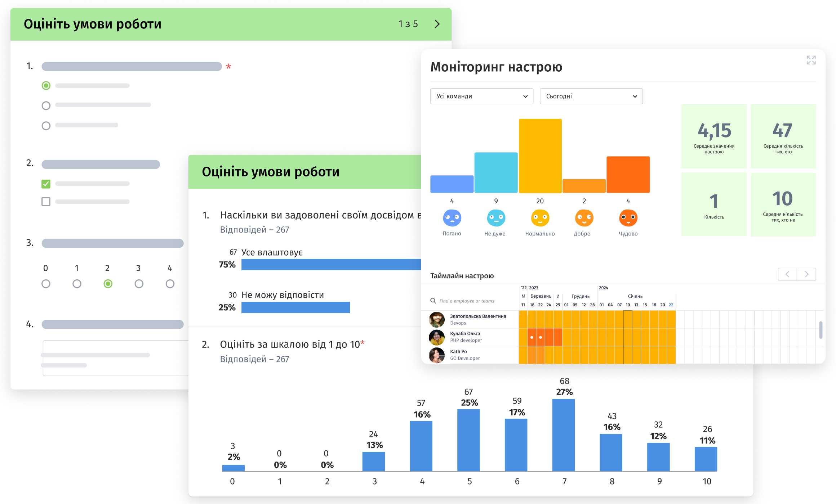Image resolution: width=836 pixels, height=504 pixels.
Task: Uncheck the green checked box in question 2
Action: click(46, 184)
